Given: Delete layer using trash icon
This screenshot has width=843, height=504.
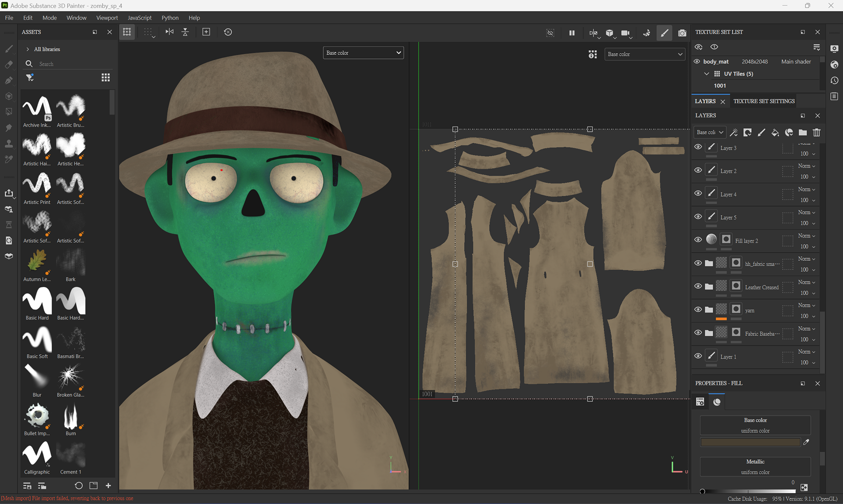Looking at the screenshot, I should tap(817, 133).
